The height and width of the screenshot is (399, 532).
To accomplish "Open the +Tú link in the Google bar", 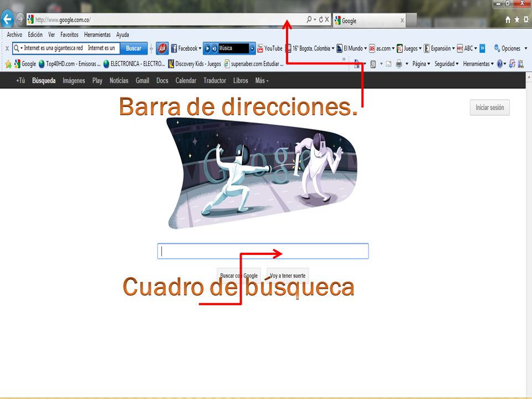I will [x=21, y=81].
